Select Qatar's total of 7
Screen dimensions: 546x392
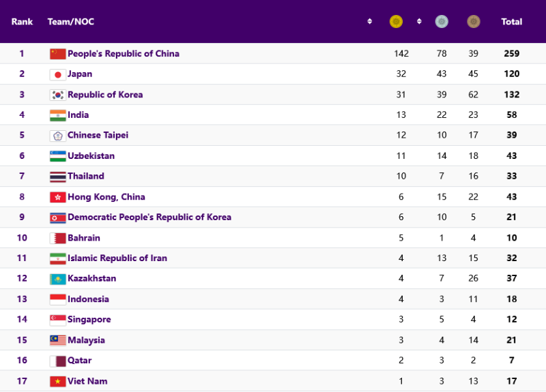coord(511,361)
